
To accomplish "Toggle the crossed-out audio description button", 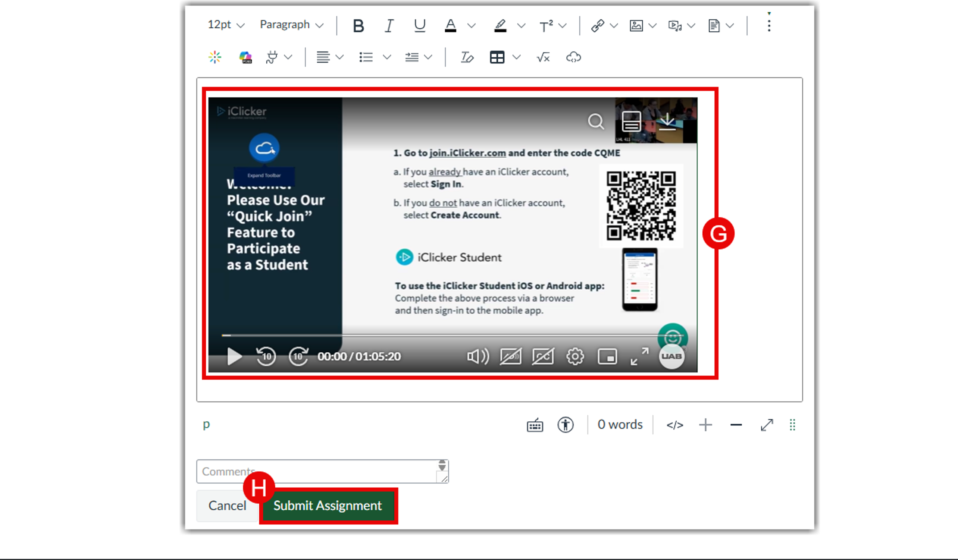I will 511,356.
